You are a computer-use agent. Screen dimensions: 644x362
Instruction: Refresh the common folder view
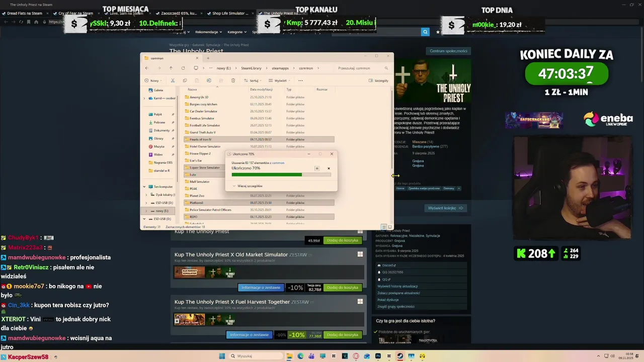click(x=183, y=68)
